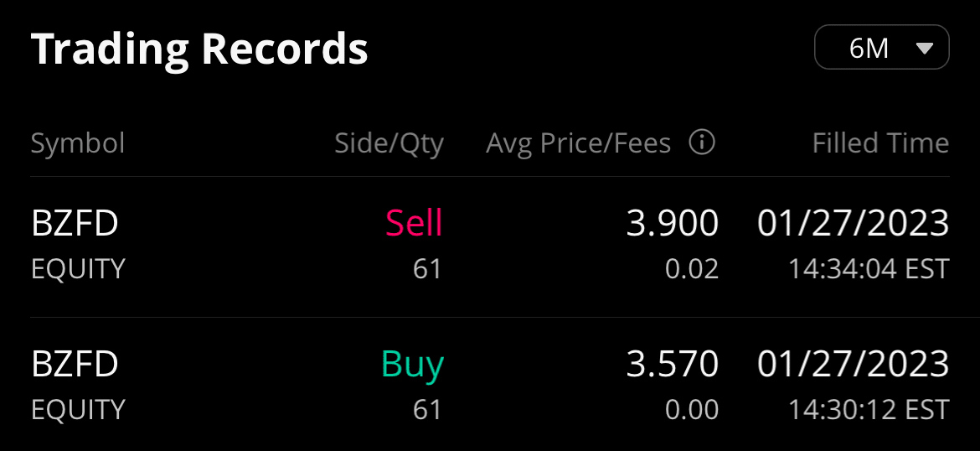This screenshot has width=980, height=451.
Task: Select the 3.570 average price value
Action: (x=673, y=365)
